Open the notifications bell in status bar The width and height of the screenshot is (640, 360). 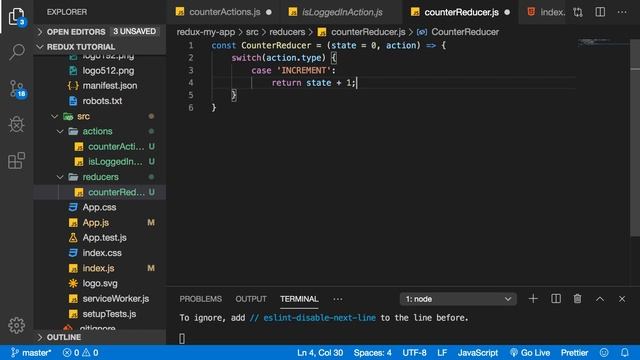point(625,353)
